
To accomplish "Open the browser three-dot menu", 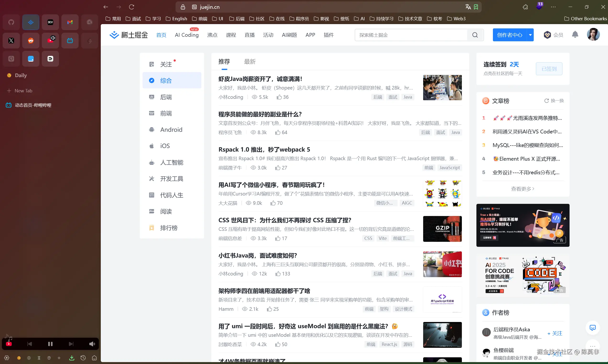I will (x=553, y=7).
